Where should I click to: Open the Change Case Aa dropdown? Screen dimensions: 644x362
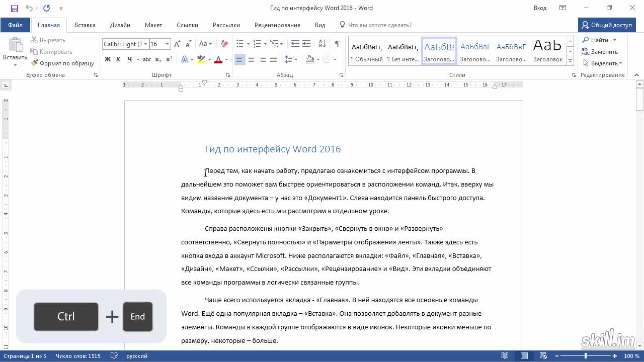click(x=205, y=44)
